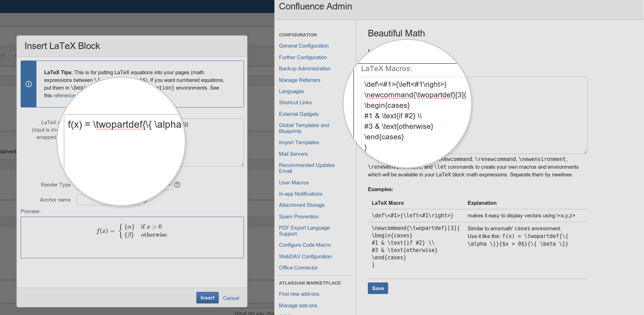Select Languages in the sidebar
The height and width of the screenshot is (315, 644).
[291, 91]
